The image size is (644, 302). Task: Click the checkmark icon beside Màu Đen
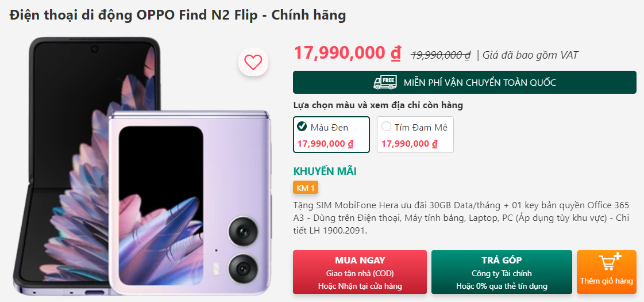point(302,127)
